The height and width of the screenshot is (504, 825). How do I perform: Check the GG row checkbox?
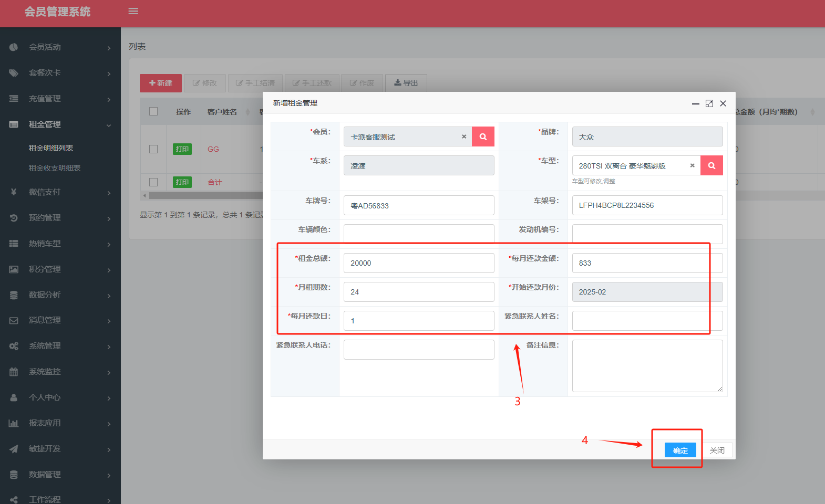(153, 149)
